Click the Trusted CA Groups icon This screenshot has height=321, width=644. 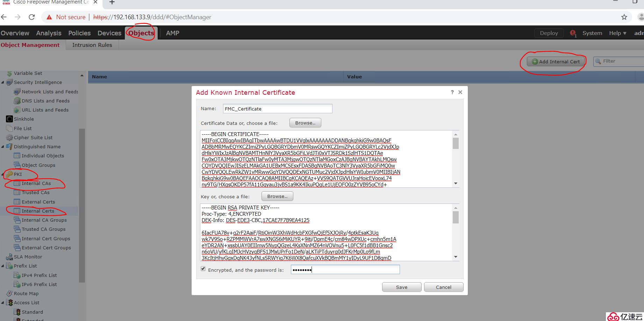[x=17, y=229]
